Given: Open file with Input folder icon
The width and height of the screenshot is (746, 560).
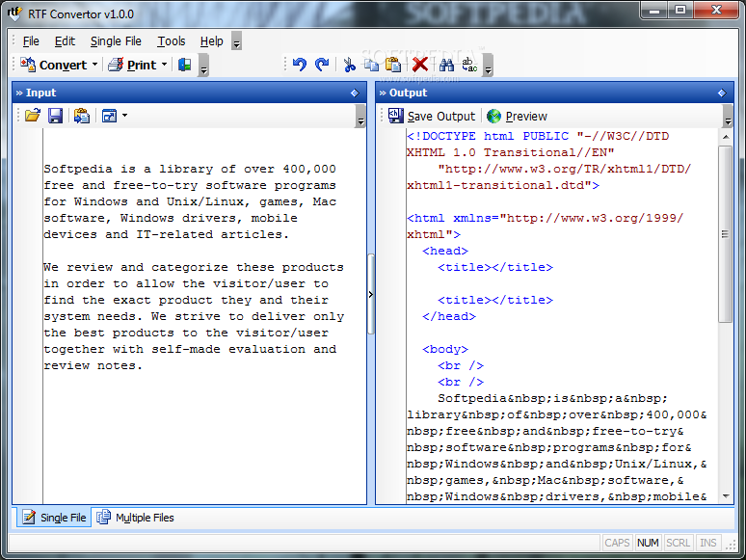Looking at the screenshot, I should pyautogui.click(x=33, y=116).
